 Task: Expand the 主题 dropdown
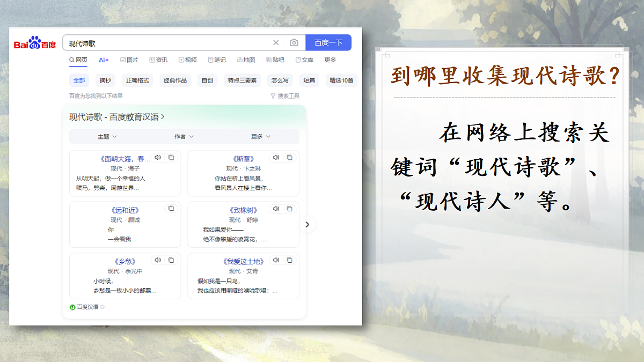pos(107,136)
